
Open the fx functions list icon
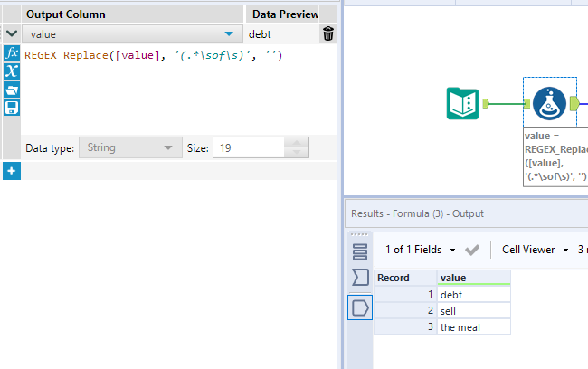12,53
